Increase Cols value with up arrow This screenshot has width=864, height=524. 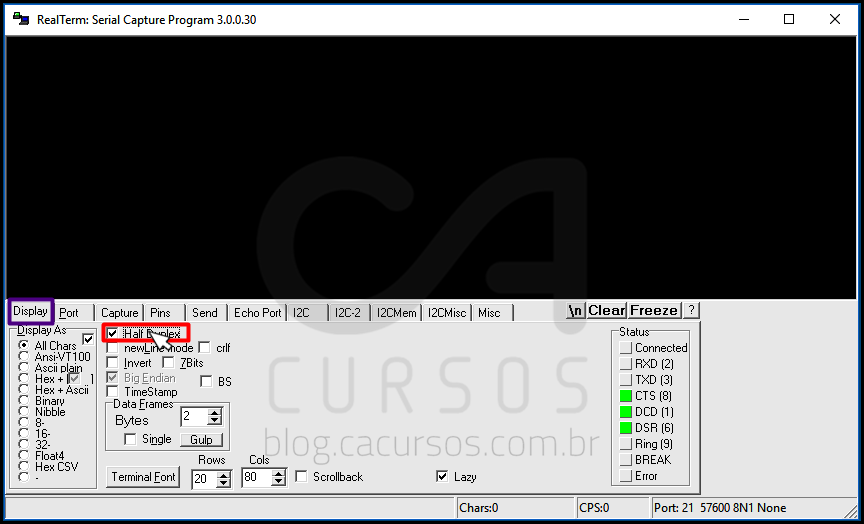(x=279, y=474)
